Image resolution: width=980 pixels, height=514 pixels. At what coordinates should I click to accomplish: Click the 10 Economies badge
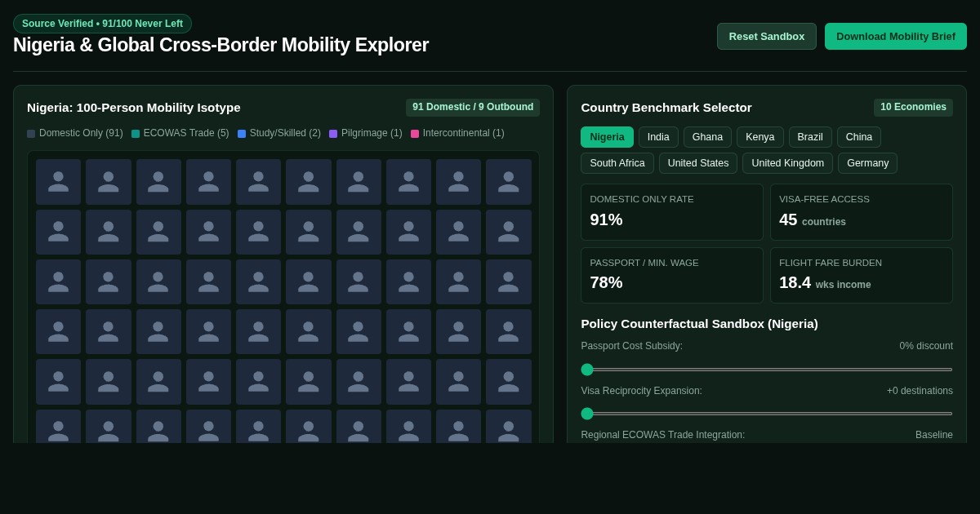[x=913, y=108]
